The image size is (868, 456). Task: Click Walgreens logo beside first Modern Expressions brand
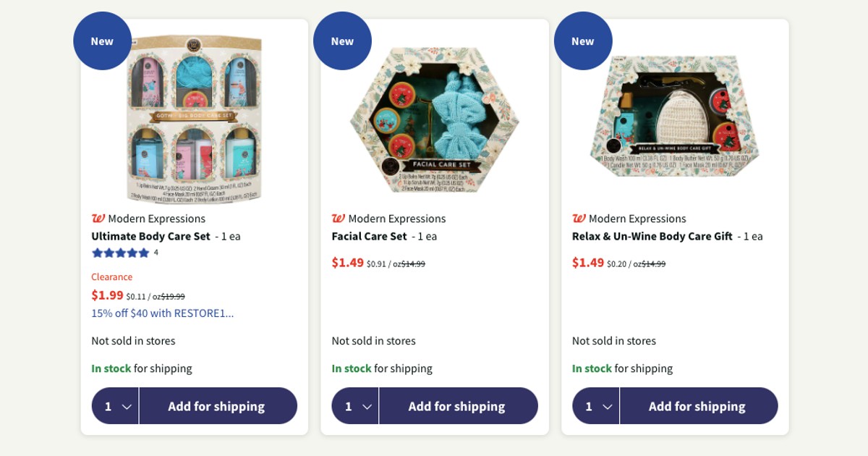click(98, 219)
